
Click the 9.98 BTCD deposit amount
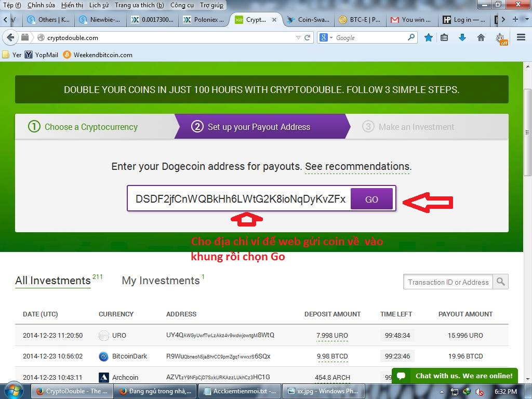tap(332, 356)
